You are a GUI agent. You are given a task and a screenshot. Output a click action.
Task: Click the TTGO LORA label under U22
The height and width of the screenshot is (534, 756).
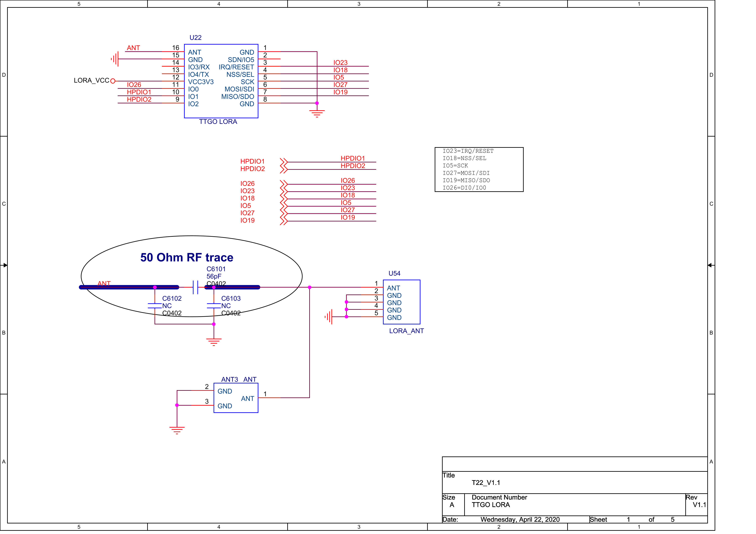(x=218, y=122)
